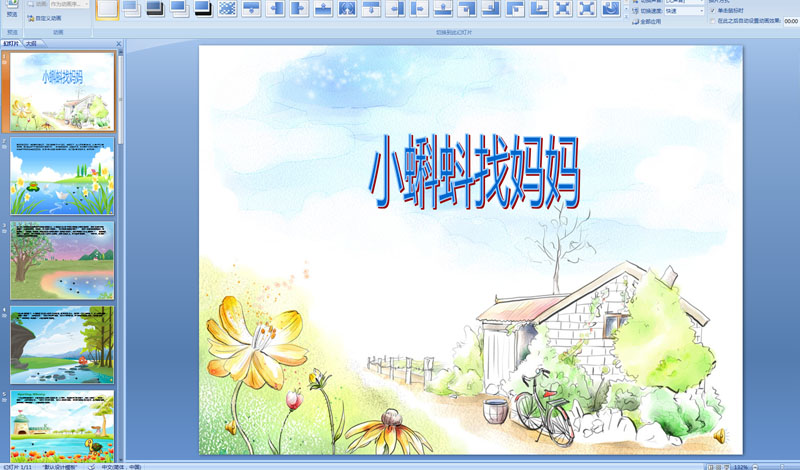Viewport: 800px width, 470px height.
Task: Apply the Box In transition with inward arrows
Action: click(563, 9)
